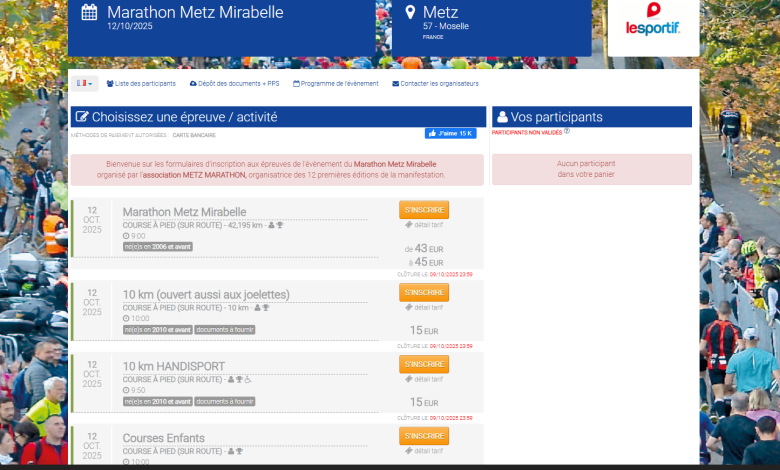
Task: Click the location pin icon beside Metz
Action: (410, 12)
